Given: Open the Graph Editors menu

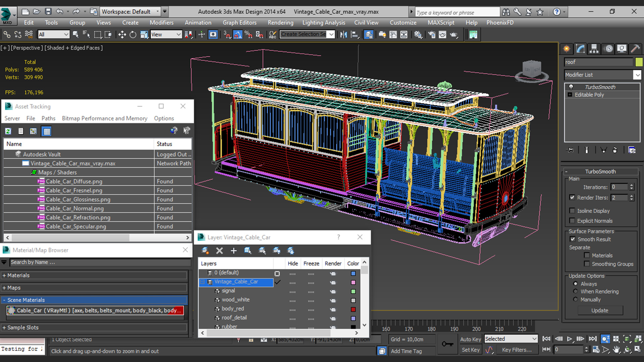Looking at the screenshot, I should point(239,23).
